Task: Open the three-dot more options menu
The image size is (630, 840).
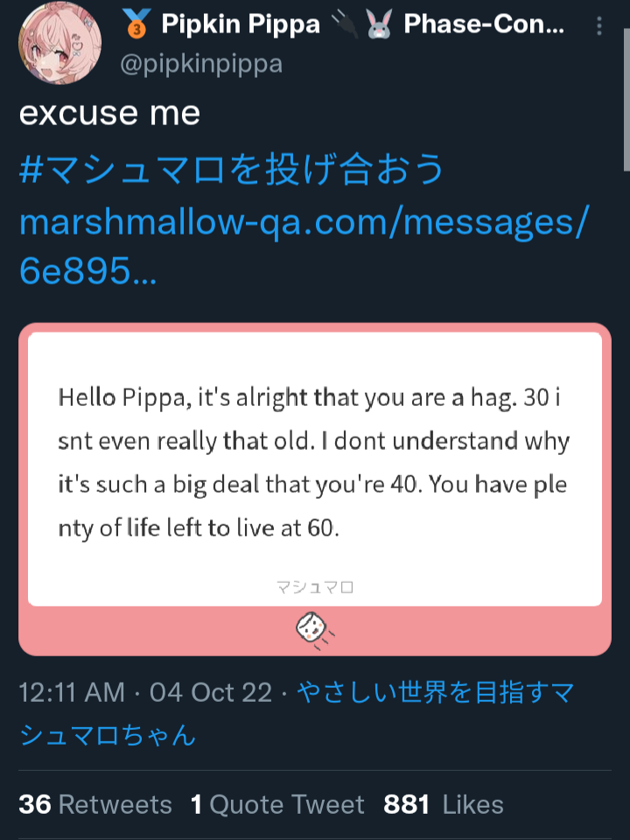Action: point(598,25)
